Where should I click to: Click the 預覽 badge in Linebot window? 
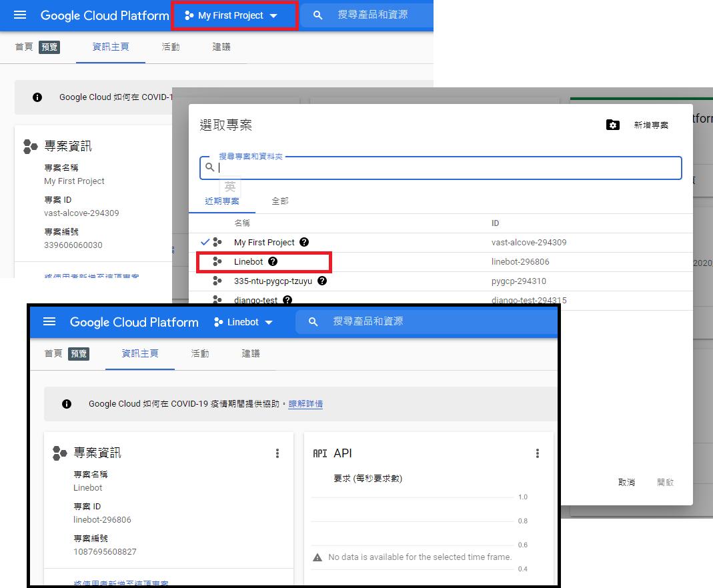click(79, 353)
